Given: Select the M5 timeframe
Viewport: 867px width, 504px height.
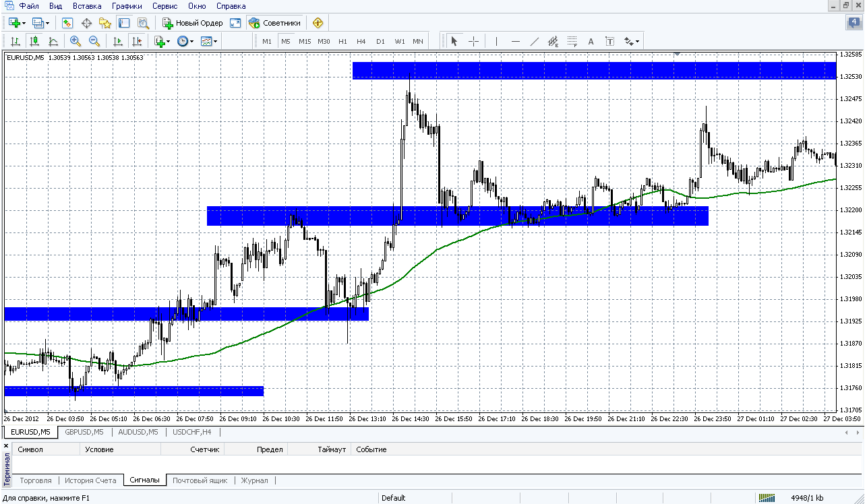Looking at the screenshot, I should 286,41.
